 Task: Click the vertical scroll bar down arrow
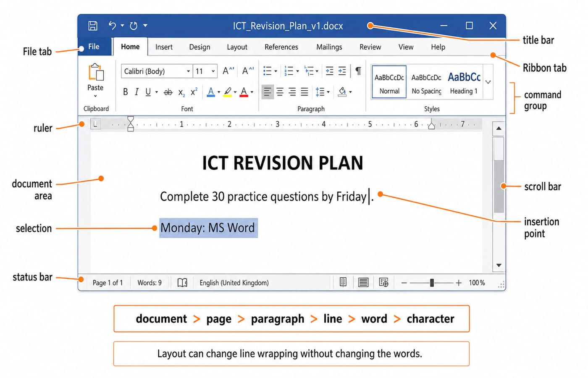click(499, 265)
